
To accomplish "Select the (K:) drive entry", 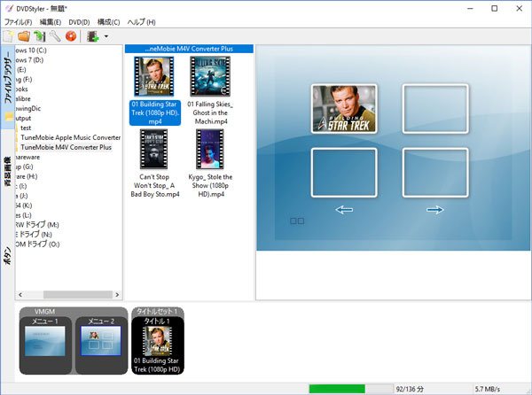I will point(24,205).
